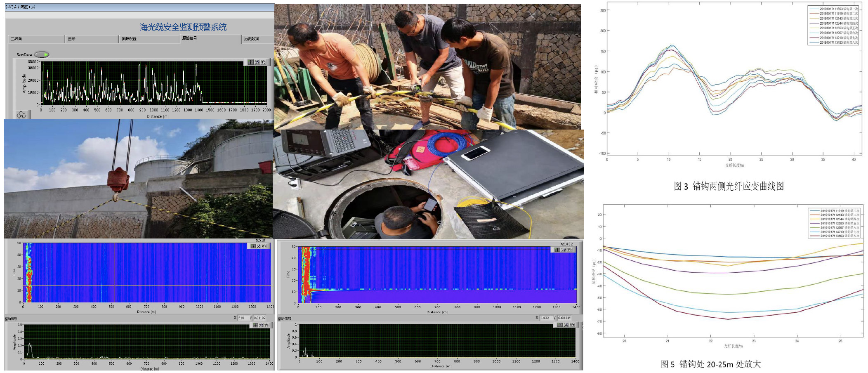Click the yellow horizontal cursor line on left heatmap
Screen dimensions: 868x373
[165, 286]
